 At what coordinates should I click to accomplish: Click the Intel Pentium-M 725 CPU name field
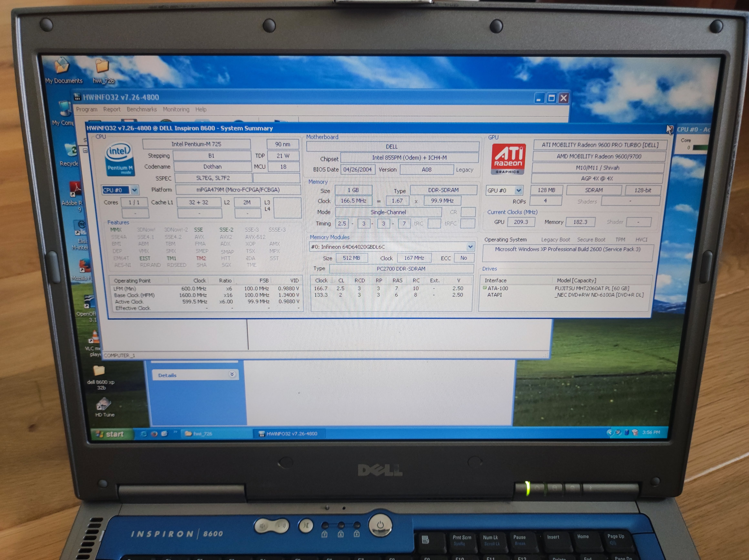pos(196,144)
